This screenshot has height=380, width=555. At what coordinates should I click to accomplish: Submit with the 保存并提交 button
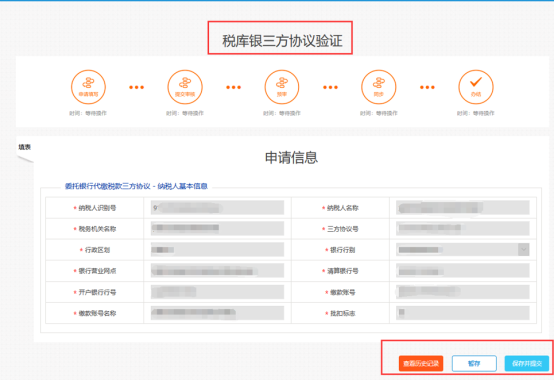[527, 363]
